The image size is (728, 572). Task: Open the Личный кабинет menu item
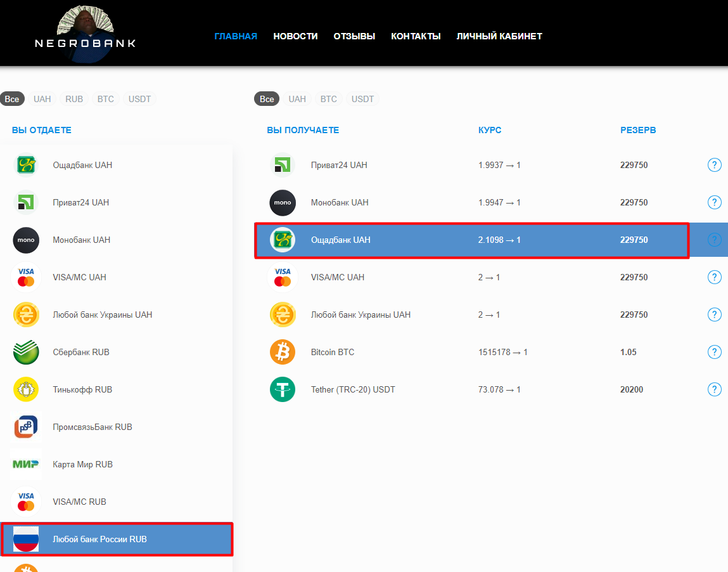499,36
